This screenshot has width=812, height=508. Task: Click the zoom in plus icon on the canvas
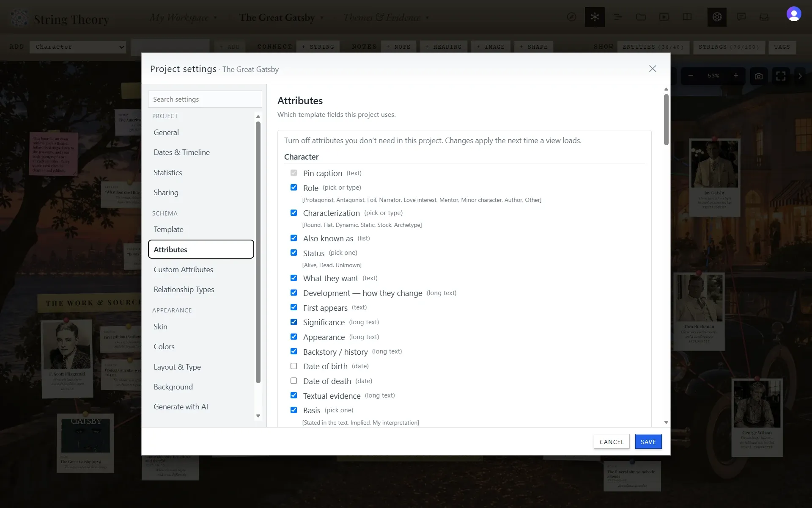click(x=736, y=76)
